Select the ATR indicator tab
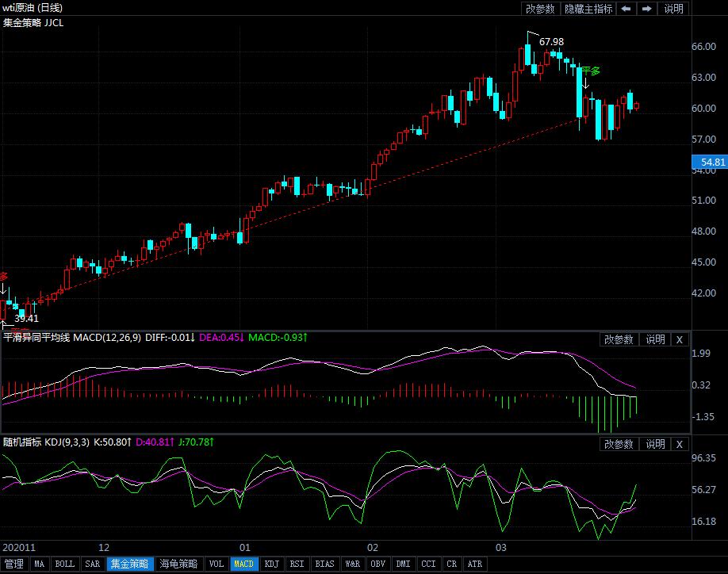Screen dimensions: 728x574 [x=474, y=564]
